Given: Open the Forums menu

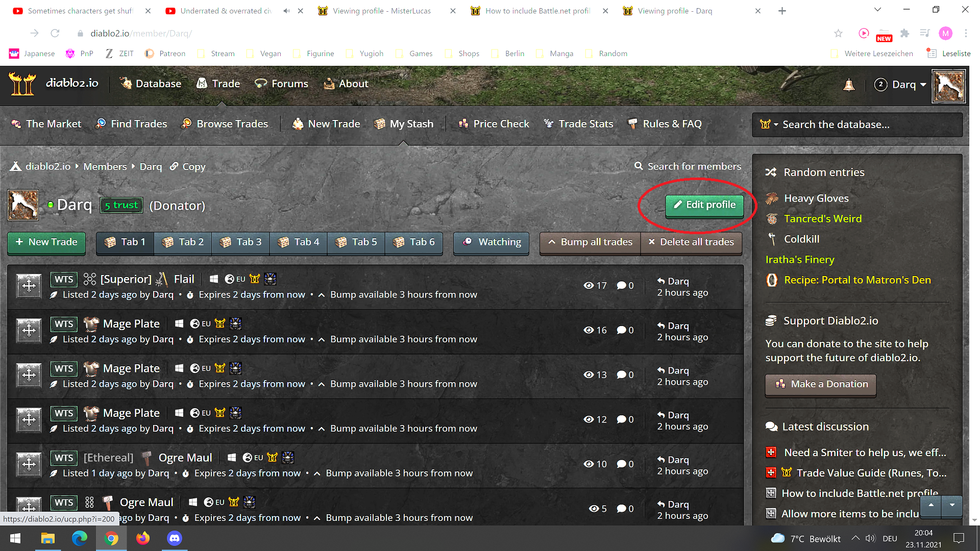Looking at the screenshot, I should (x=282, y=84).
